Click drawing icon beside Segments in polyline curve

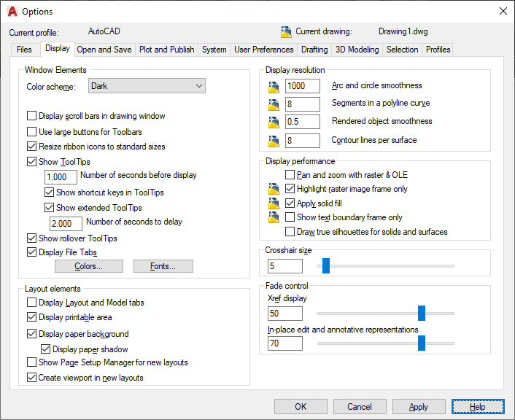[274, 104]
